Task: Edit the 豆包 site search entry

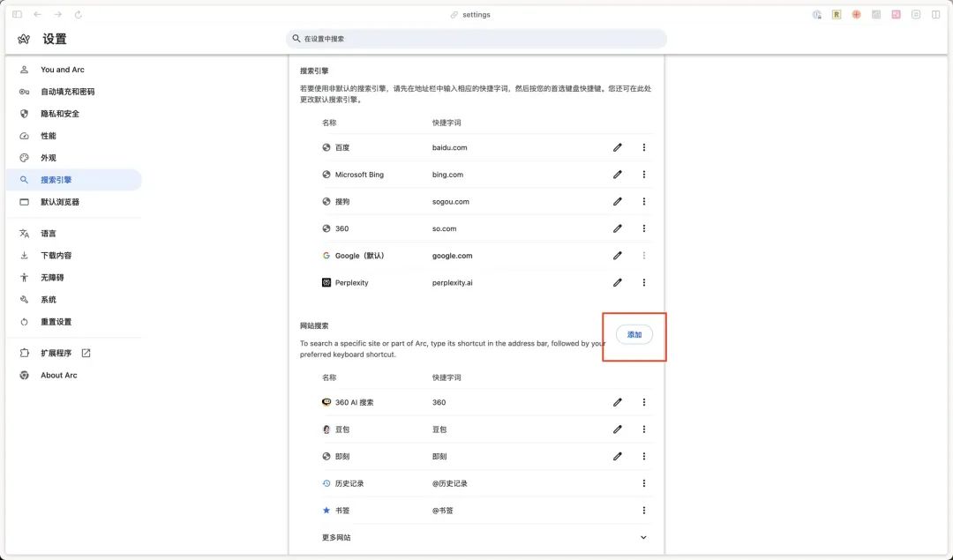Action: [x=618, y=429]
